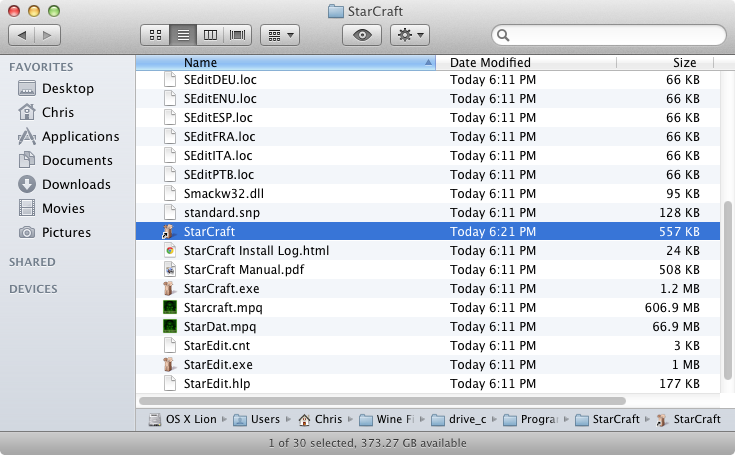Select the StarCraft.exe Wine icon
Image resolution: width=735 pixels, height=455 pixels.
(169, 289)
